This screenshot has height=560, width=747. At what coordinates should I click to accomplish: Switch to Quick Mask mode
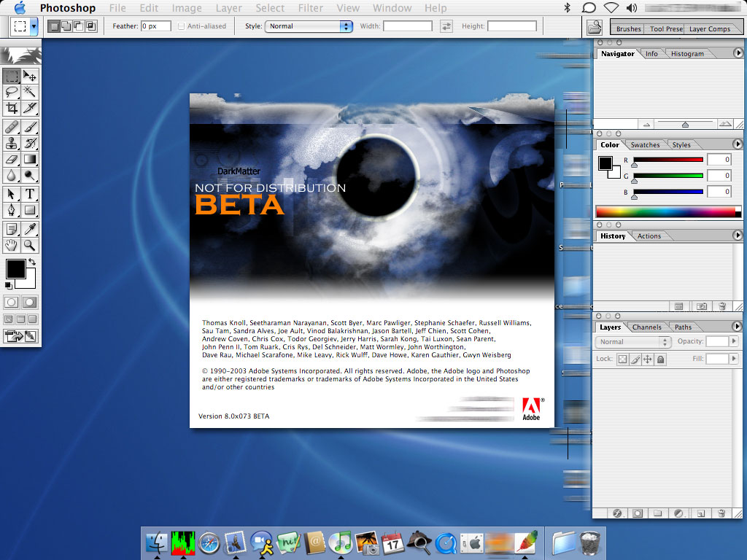[29, 302]
